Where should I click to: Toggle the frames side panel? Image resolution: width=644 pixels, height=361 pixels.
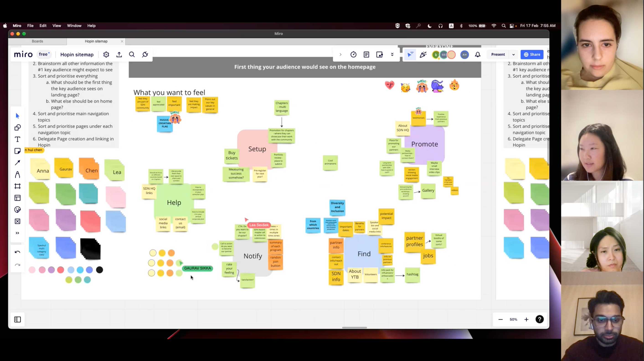pos(17,319)
